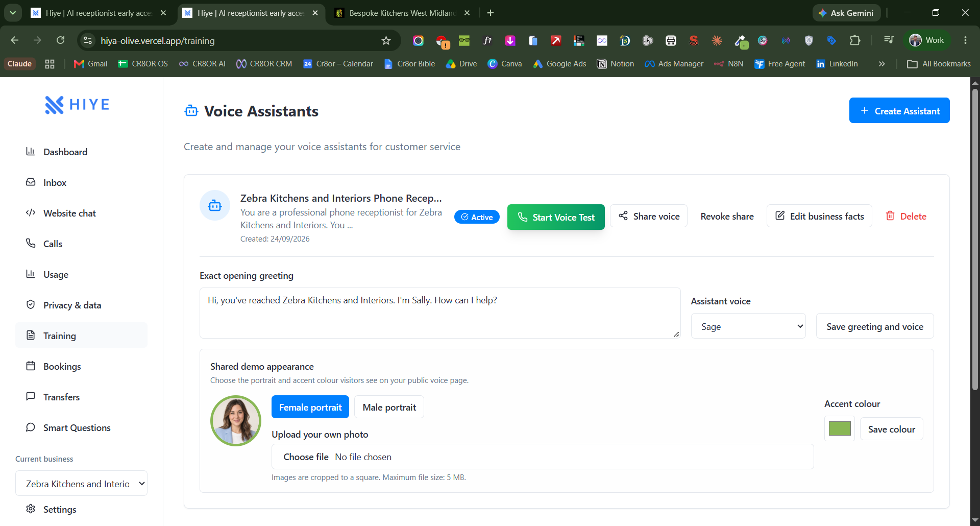The width and height of the screenshot is (980, 526).
Task: Open Chrome three-dot menu
Action: (965, 40)
